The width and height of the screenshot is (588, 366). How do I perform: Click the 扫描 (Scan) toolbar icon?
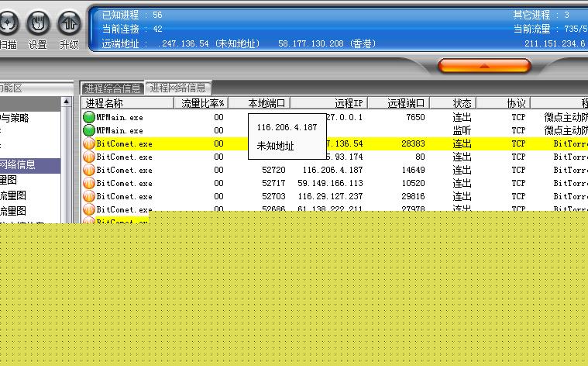pyautogui.click(x=6, y=23)
